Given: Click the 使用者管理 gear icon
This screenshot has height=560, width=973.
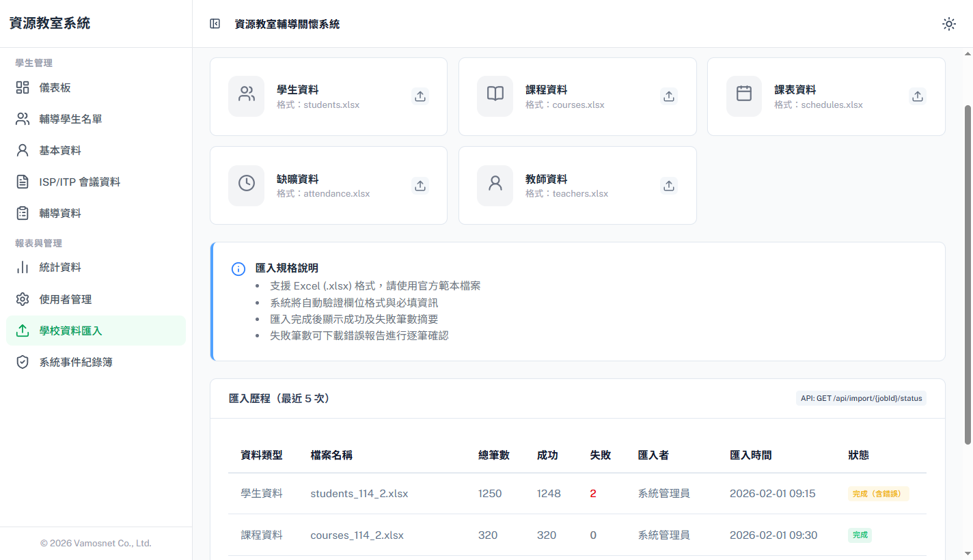Looking at the screenshot, I should click(23, 299).
